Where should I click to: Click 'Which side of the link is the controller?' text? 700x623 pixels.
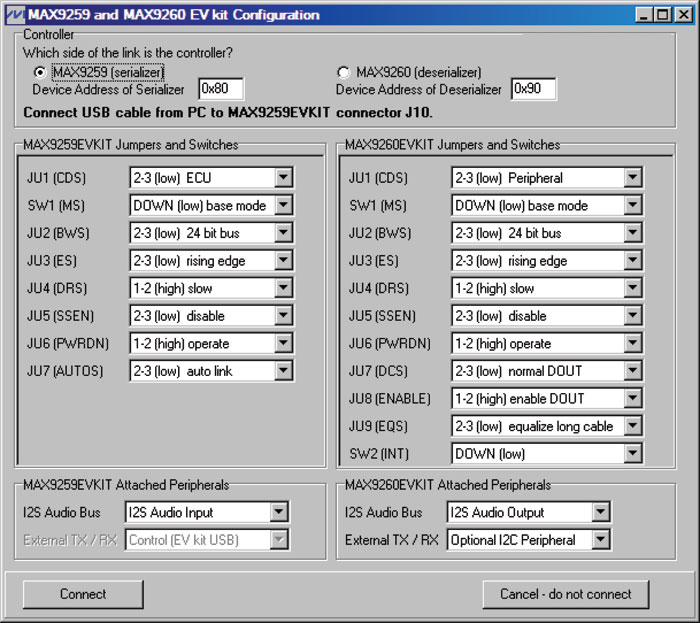[128, 53]
